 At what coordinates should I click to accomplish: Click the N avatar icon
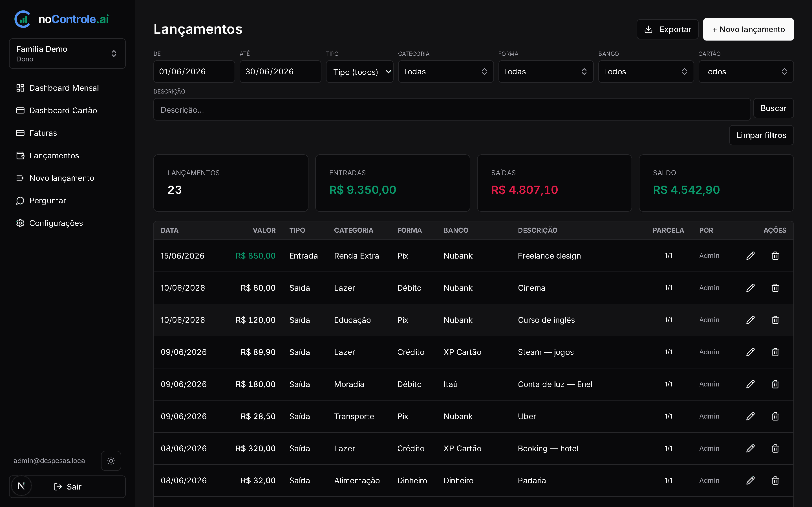[x=21, y=486]
